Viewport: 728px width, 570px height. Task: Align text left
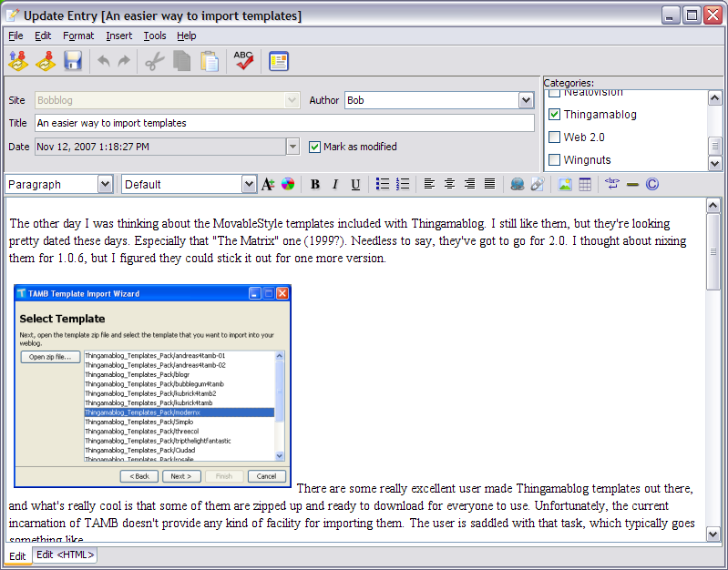(429, 184)
